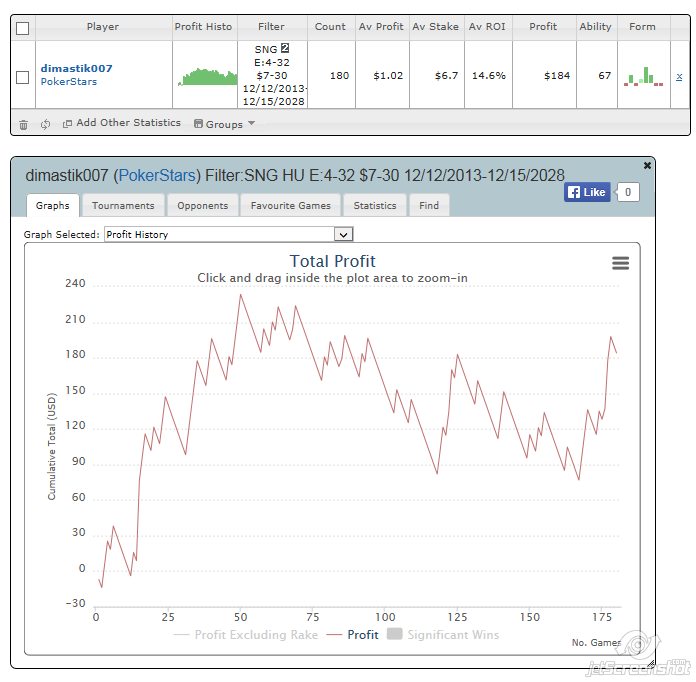Close the dimastik007 graph panel
Screen dimensions: 696x682
point(647,165)
